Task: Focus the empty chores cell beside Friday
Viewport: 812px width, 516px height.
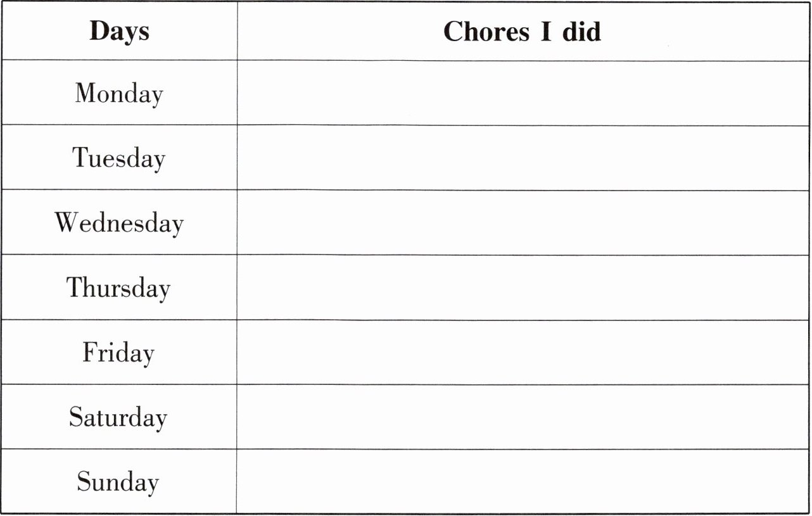Action: [x=523, y=352]
